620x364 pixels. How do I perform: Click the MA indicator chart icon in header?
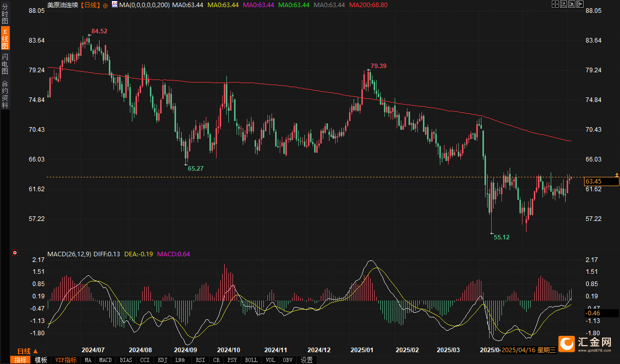pos(114,5)
